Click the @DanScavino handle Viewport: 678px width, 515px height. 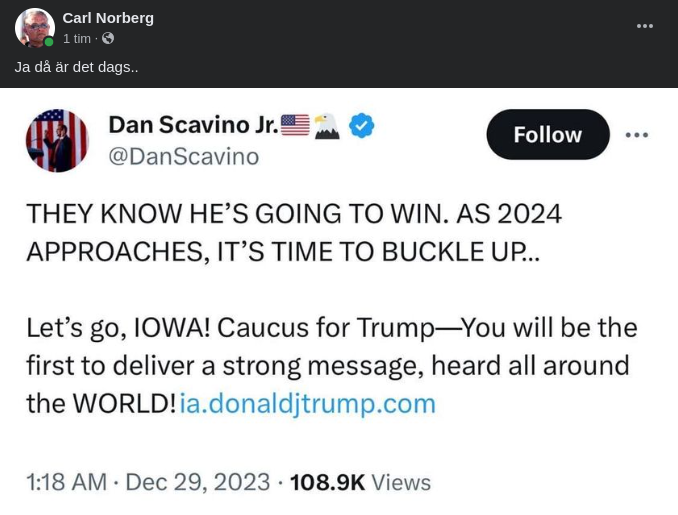click(183, 156)
